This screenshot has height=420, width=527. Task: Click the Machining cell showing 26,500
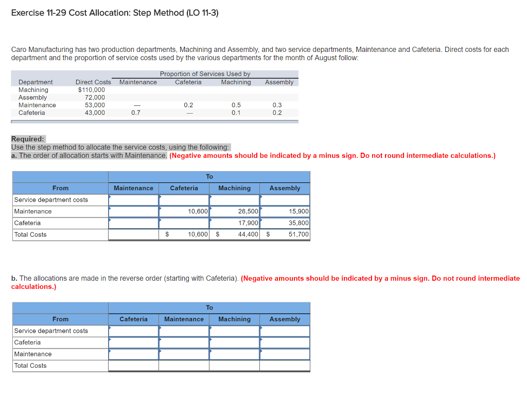click(234, 211)
